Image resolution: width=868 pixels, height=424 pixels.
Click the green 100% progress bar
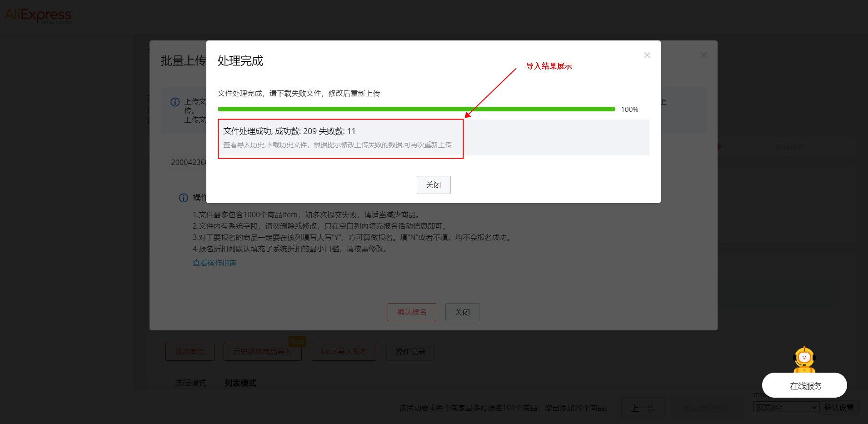[x=416, y=109]
